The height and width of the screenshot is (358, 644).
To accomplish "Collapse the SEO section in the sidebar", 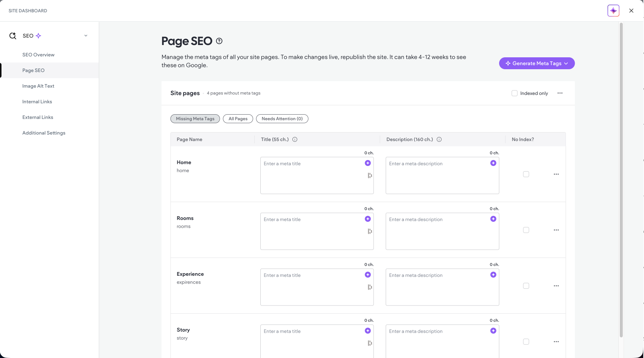I will click(x=86, y=35).
